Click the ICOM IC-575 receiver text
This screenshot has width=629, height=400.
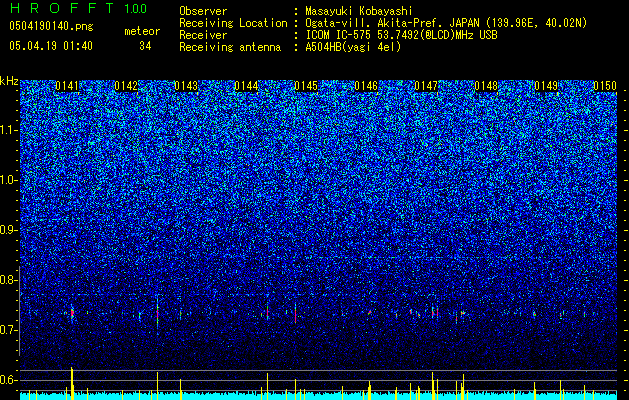tap(401, 35)
